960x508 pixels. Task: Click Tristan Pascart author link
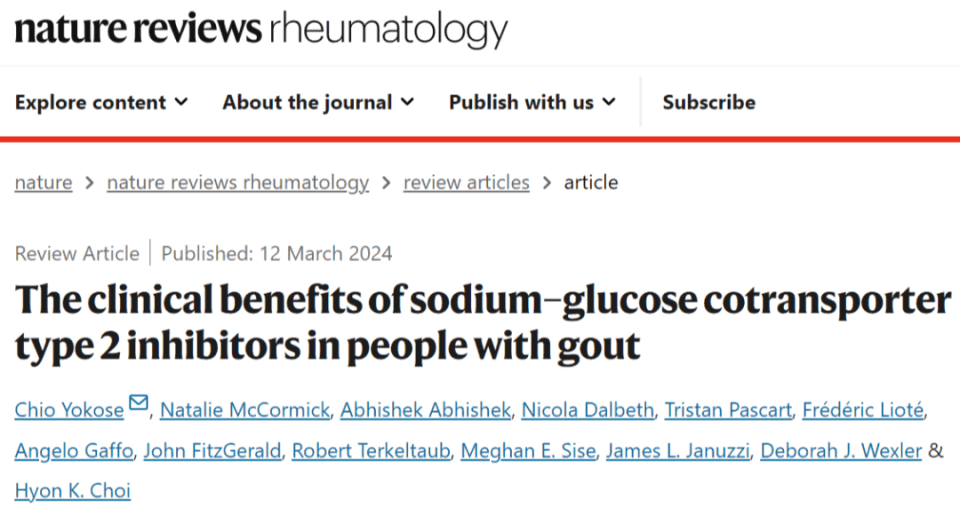click(x=729, y=410)
